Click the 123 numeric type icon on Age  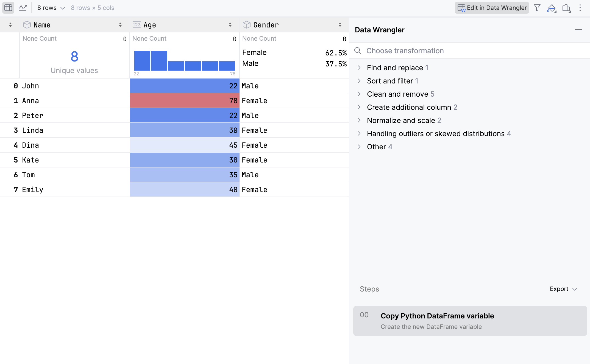137,24
